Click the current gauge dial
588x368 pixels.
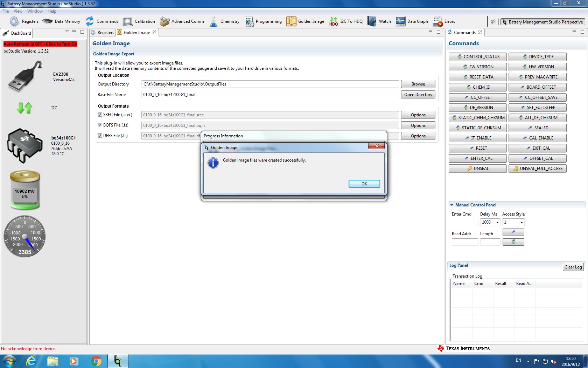(25, 237)
